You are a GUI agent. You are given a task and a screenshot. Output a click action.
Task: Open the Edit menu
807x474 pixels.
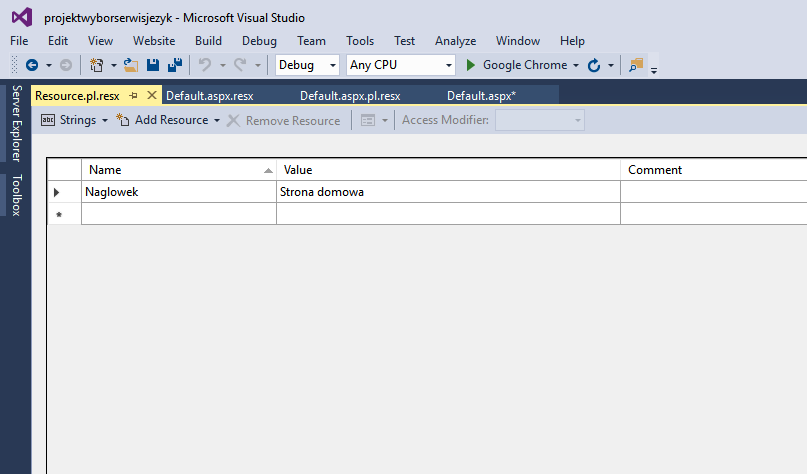coord(58,41)
